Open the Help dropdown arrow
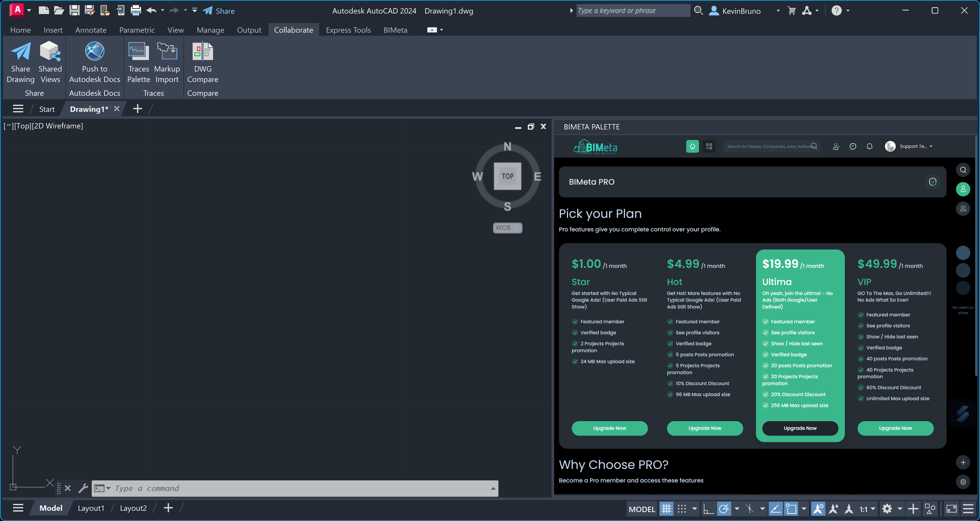The width and height of the screenshot is (980, 521). 848,11
